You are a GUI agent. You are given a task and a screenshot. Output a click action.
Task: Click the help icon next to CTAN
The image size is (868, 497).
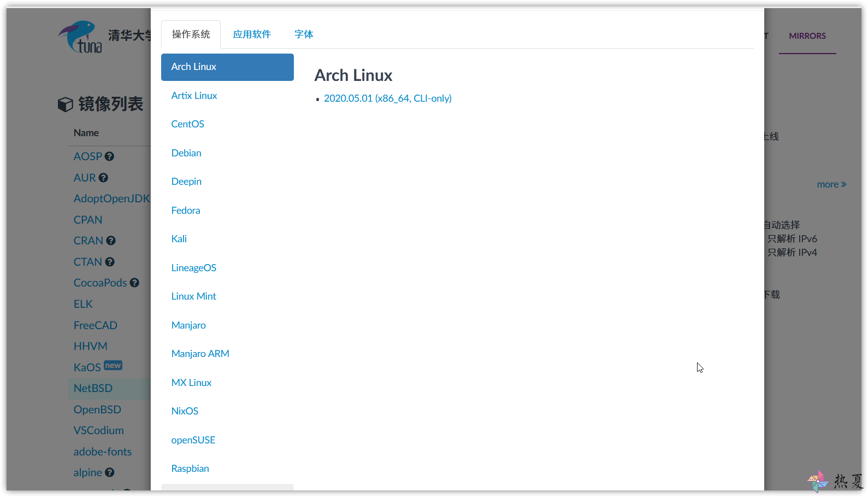click(x=110, y=262)
